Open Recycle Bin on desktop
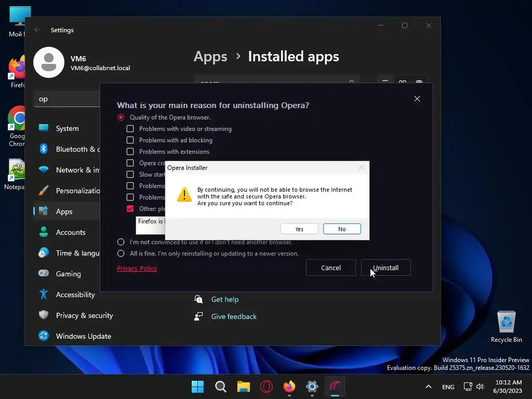Image resolution: width=532 pixels, height=399 pixels. point(506,326)
